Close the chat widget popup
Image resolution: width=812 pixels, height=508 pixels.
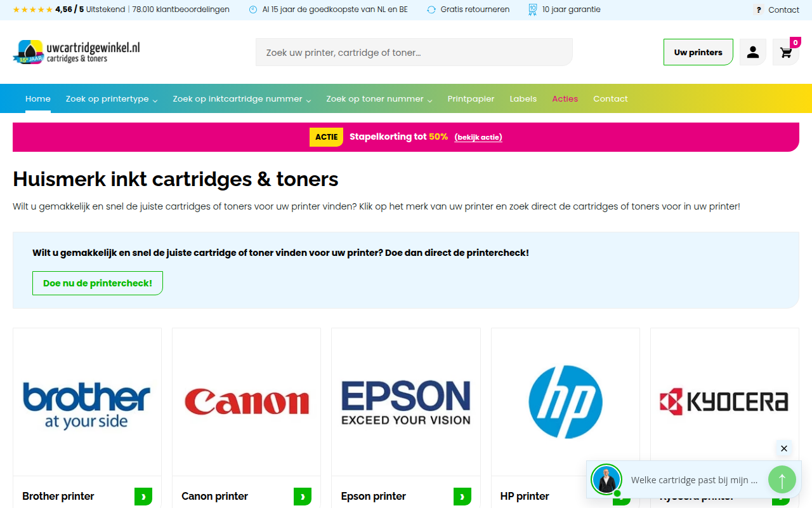point(784,448)
